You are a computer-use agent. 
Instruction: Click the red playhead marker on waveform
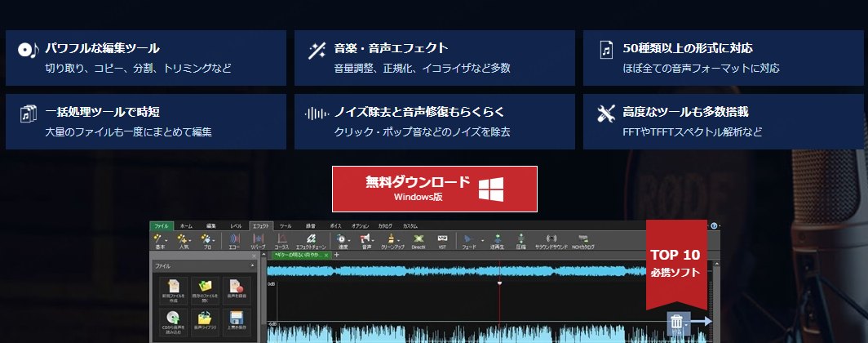point(499,283)
